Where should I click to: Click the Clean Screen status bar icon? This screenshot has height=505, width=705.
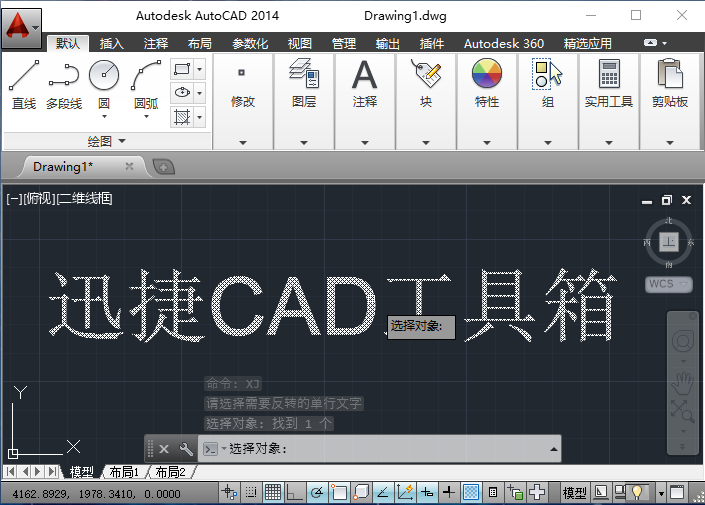pos(676,493)
